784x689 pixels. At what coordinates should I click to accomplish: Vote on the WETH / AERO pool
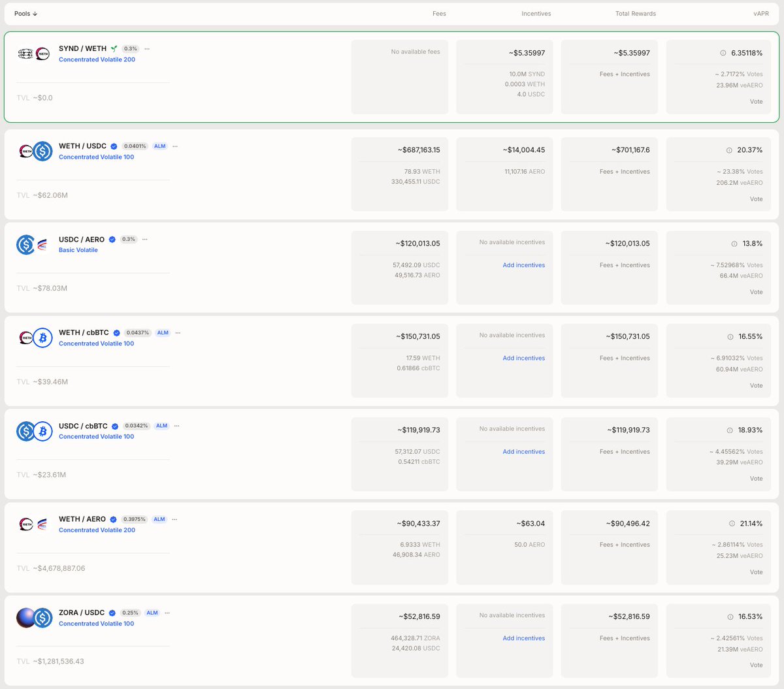point(756,573)
